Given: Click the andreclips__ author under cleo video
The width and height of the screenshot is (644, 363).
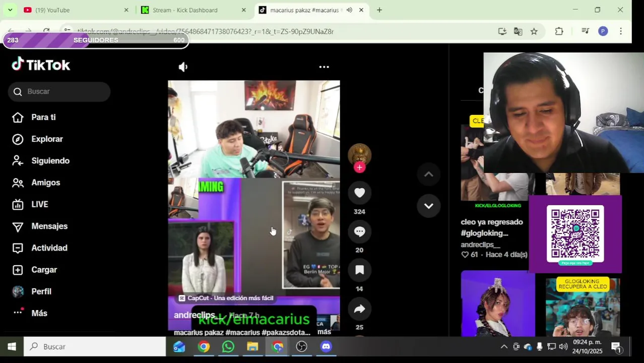Looking at the screenshot, I should click(480, 245).
